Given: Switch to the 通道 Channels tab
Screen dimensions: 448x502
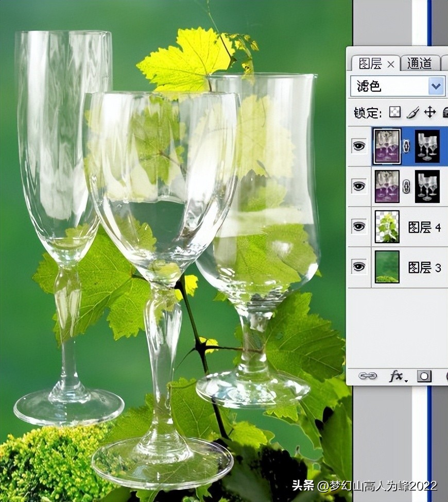Looking at the screenshot, I should point(419,62).
